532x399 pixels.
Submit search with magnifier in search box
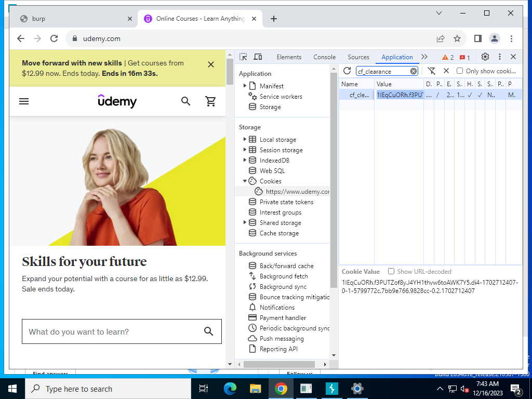click(209, 331)
